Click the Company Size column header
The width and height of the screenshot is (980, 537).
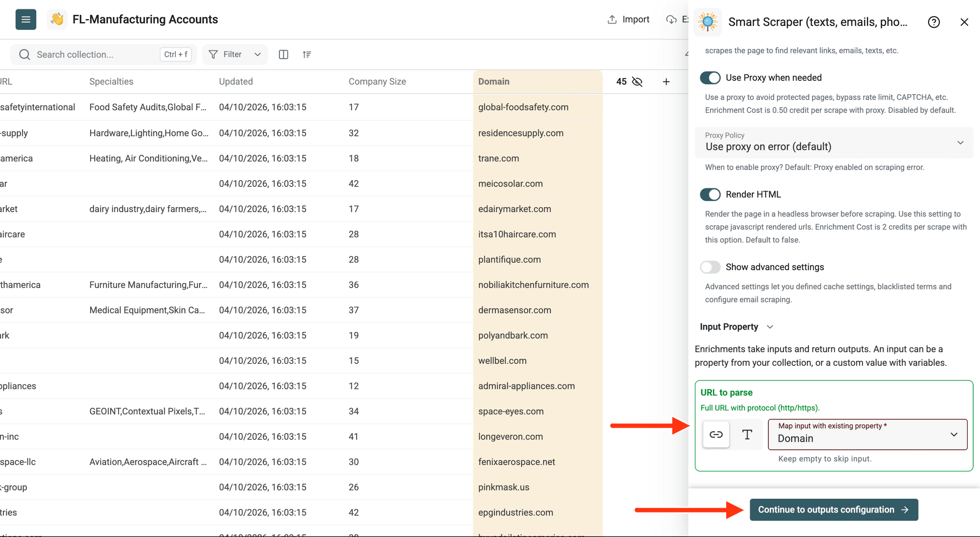(x=377, y=82)
